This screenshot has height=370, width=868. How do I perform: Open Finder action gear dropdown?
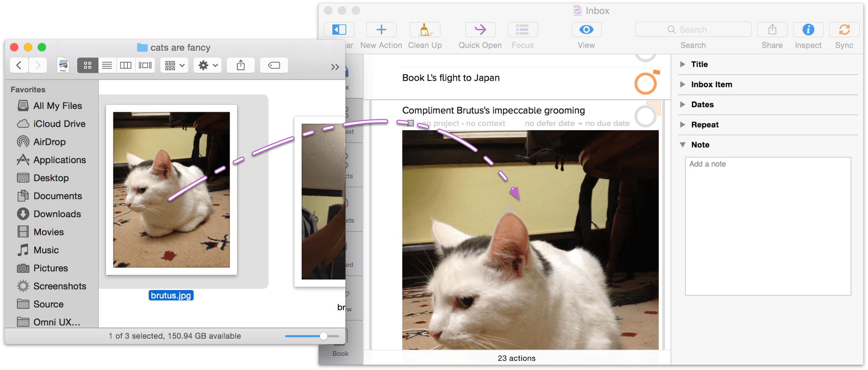coord(208,65)
